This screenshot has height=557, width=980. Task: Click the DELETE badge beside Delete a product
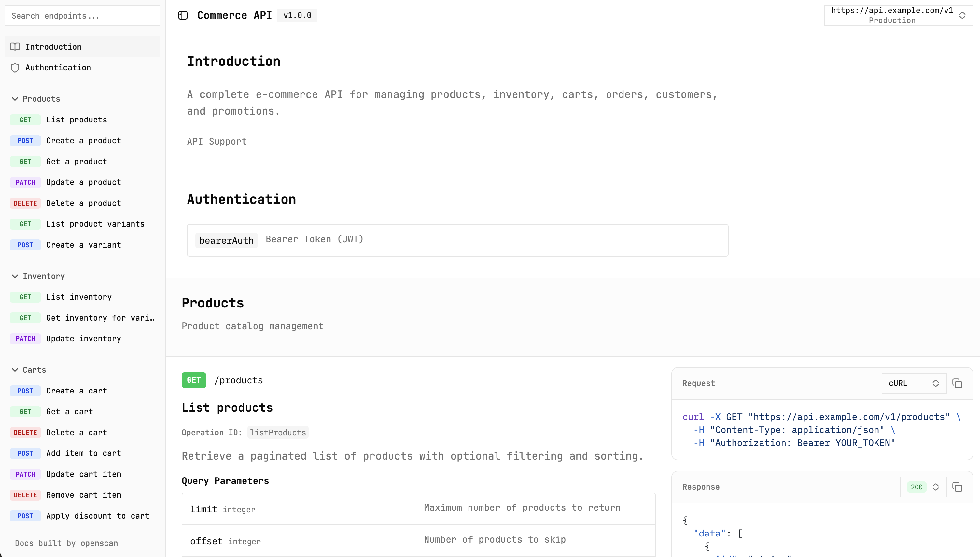25,203
